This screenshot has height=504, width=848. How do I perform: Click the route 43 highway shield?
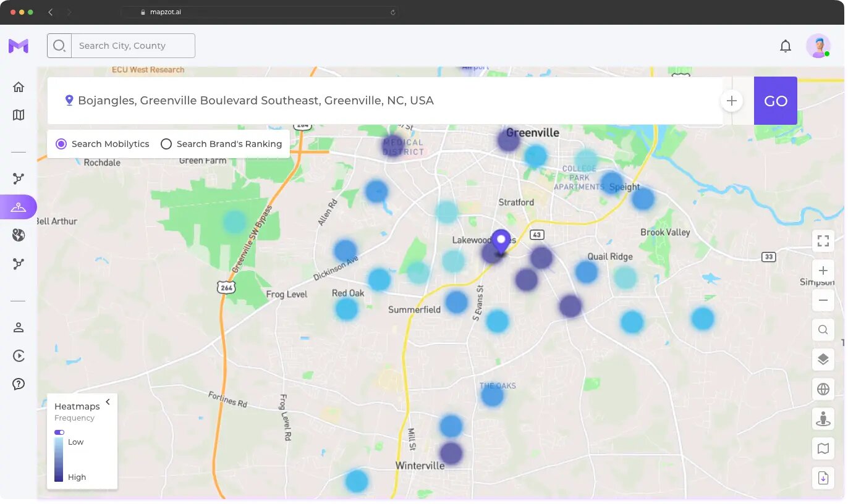(537, 235)
